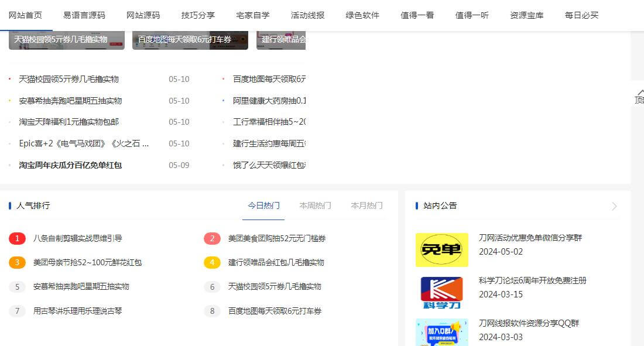
Task: Click the date 2024-03-15
Action: pos(501,294)
